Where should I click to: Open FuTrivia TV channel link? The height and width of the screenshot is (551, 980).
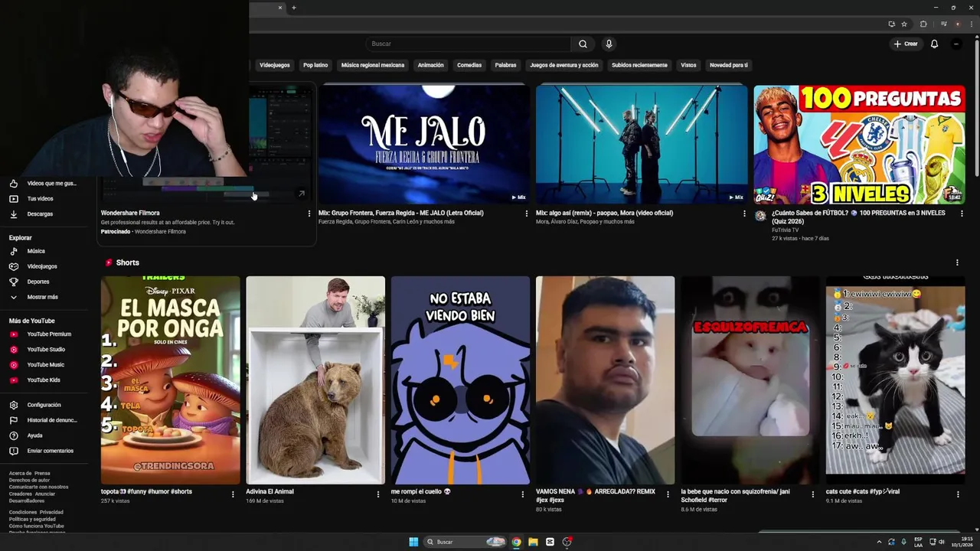(x=785, y=230)
